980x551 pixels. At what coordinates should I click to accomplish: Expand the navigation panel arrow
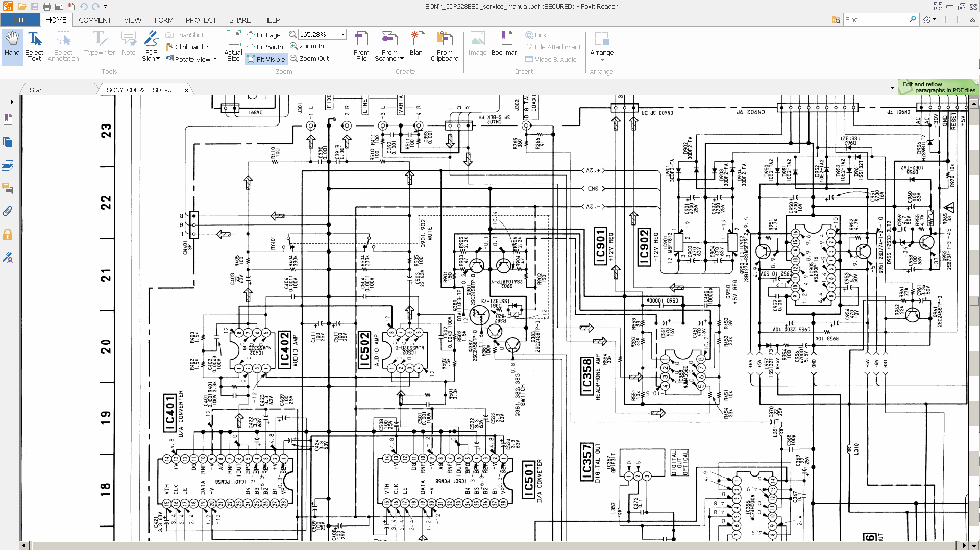point(11,102)
